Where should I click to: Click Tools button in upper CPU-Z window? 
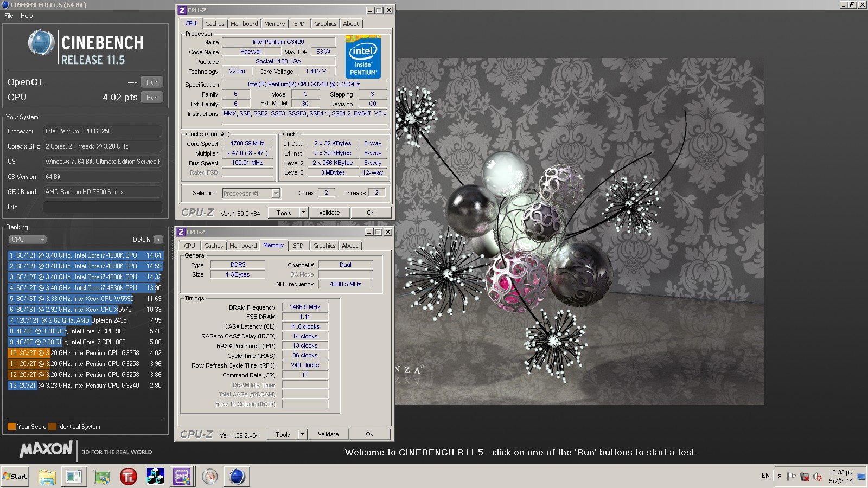[284, 213]
